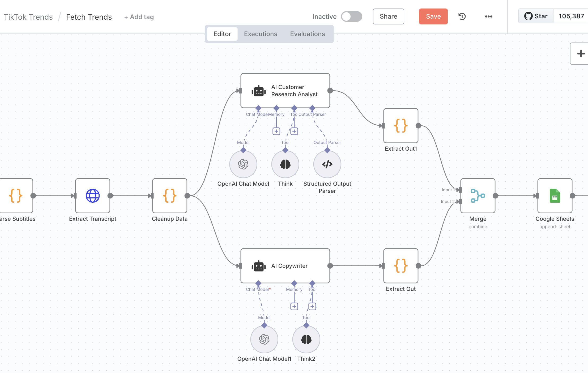This screenshot has height=373, width=588.
Task: Click the Add tag field
Action: (x=139, y=17)
